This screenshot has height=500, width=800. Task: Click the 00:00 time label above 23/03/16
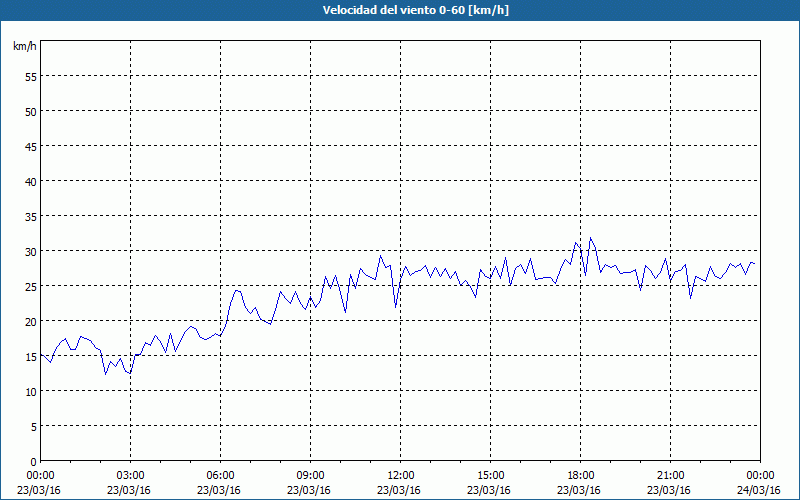tap(40, 475)
